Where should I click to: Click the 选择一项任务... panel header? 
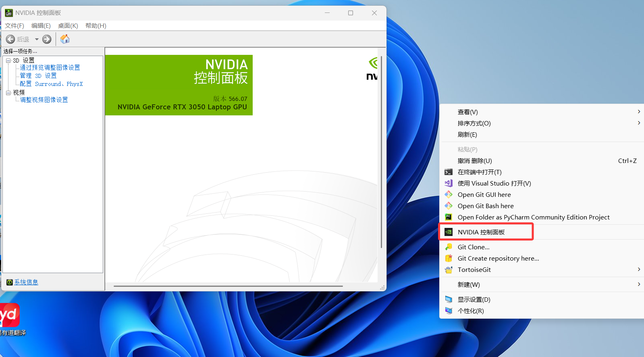pyautogui.click(x=20, y=51)
